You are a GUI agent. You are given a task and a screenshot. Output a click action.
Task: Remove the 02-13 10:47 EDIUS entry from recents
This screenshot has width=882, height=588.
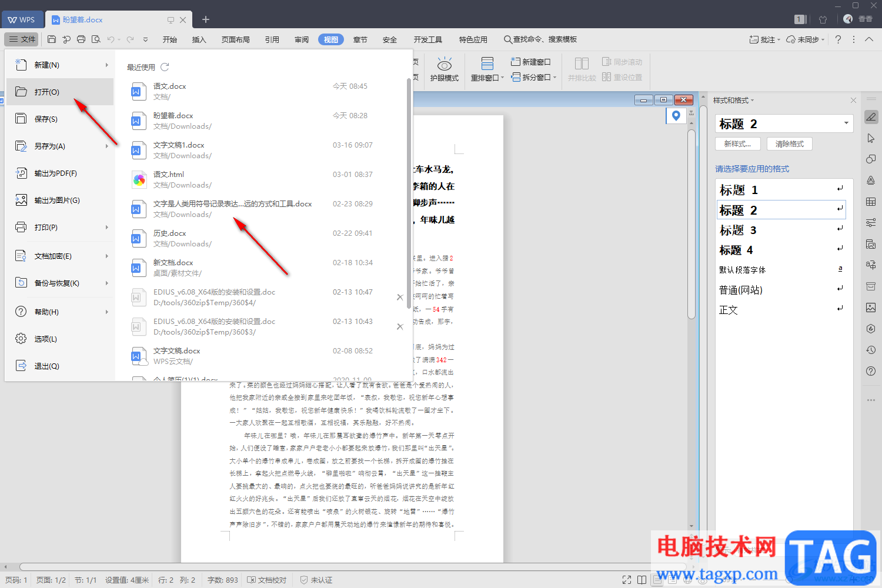(400, 298)
